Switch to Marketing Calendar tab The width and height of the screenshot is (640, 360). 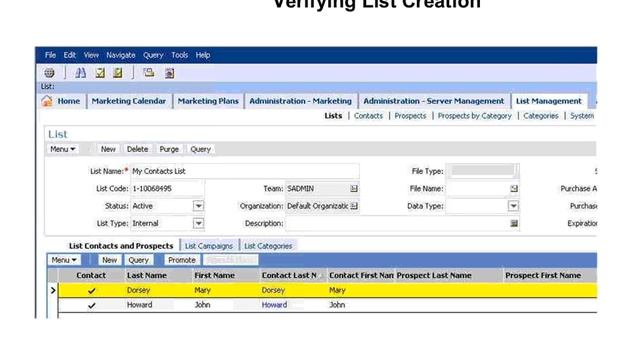[x=129, y=101]
